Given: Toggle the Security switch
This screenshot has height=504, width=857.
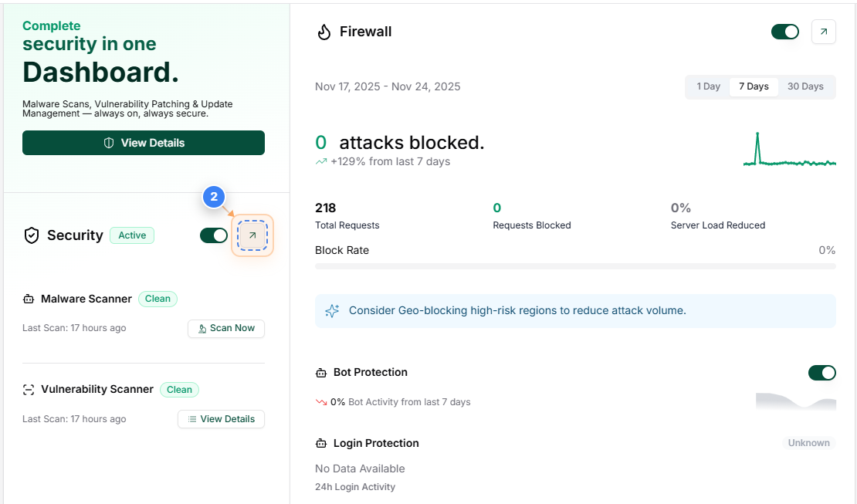Looking at the screenshot, I should [214, 235].
